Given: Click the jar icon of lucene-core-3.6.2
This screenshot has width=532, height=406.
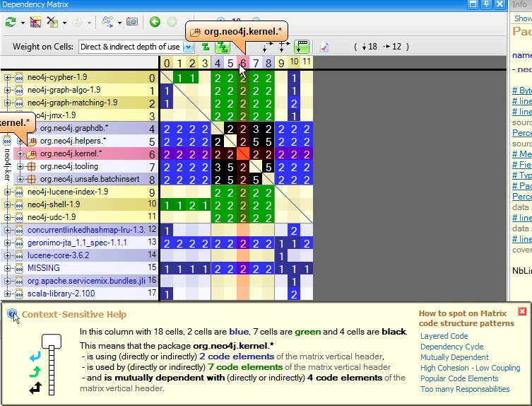Looking at the screenshot, I should (x=19, y=255).
